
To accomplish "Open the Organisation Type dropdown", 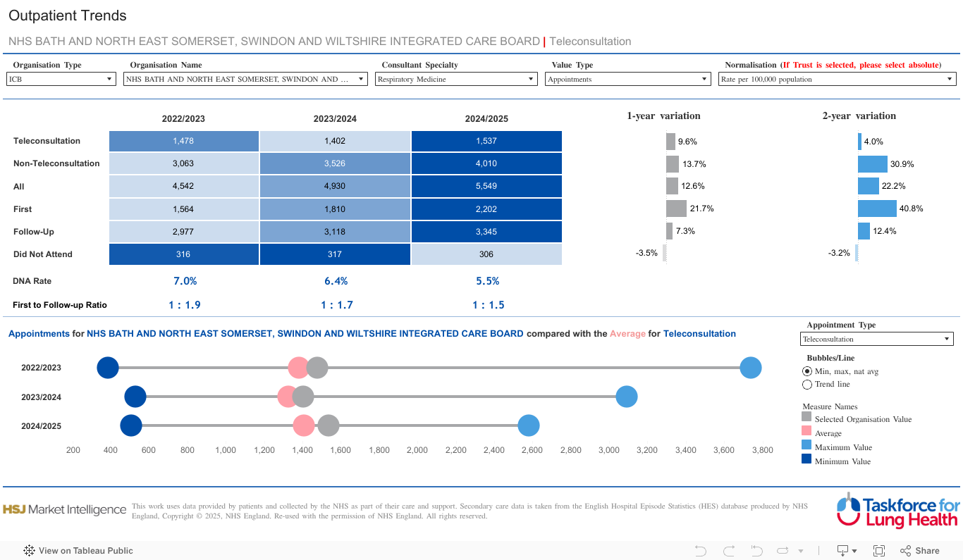I will click(x=61, y=80).
